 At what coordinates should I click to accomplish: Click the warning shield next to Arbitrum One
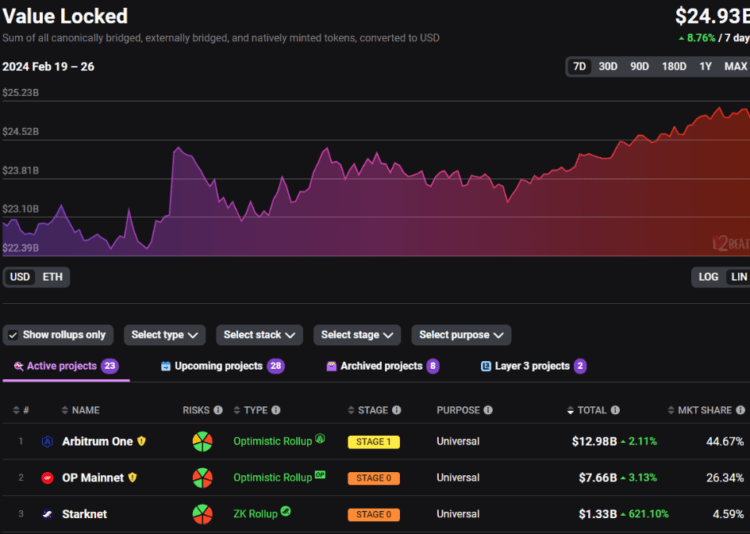coord(142,441)
